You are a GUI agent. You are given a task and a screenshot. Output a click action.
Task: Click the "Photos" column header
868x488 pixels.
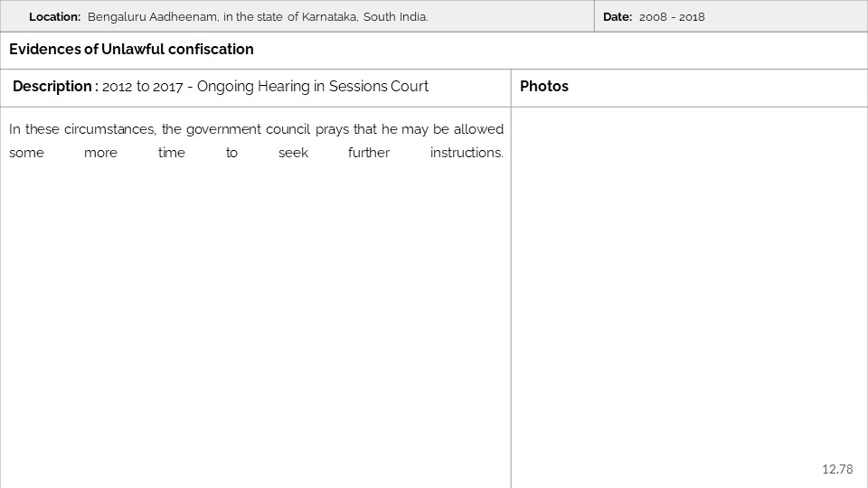coord(544,87)
